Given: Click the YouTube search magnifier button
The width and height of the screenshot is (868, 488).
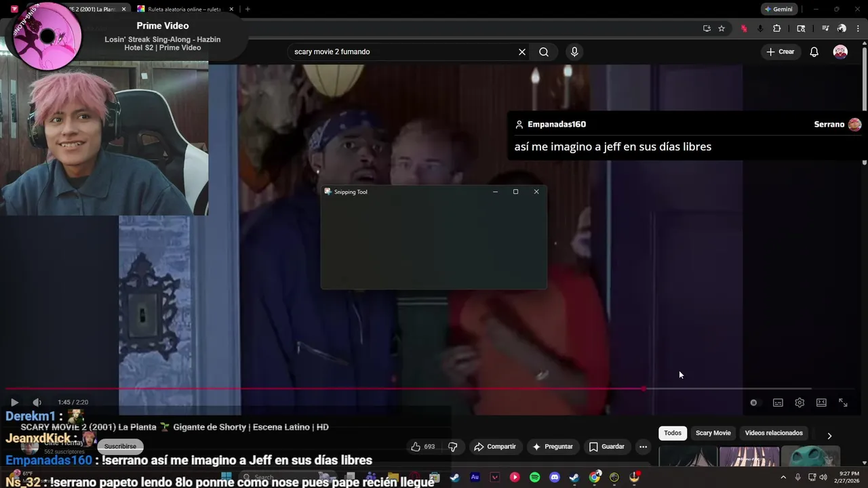Looking at the screenshot, I should click(544, 52).
